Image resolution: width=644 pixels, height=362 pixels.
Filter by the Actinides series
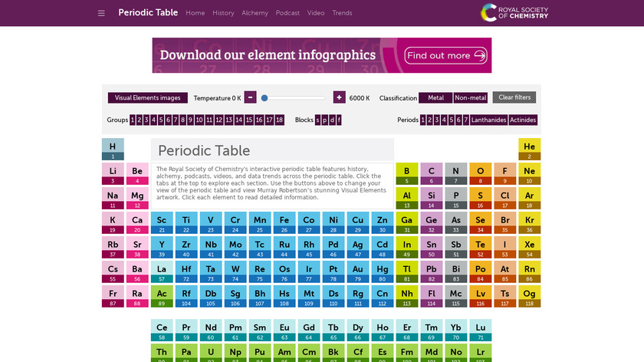(x=523, y=120)
